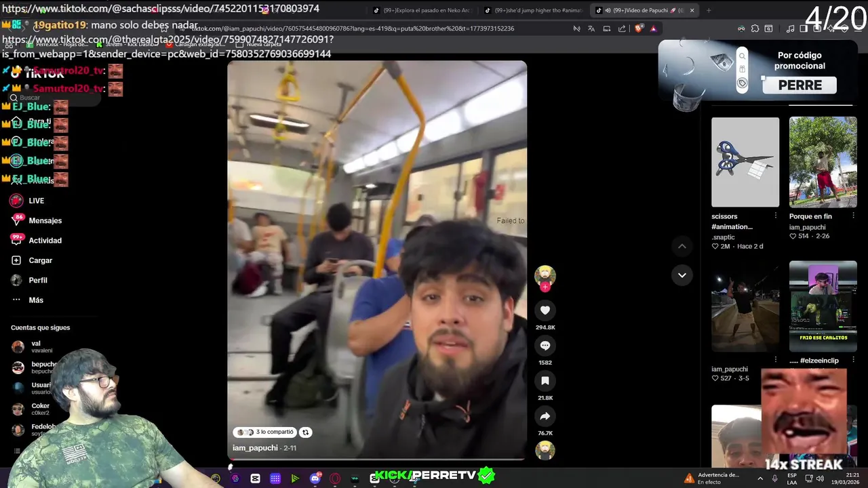Click the address bar URL text

tap(353, 28)
